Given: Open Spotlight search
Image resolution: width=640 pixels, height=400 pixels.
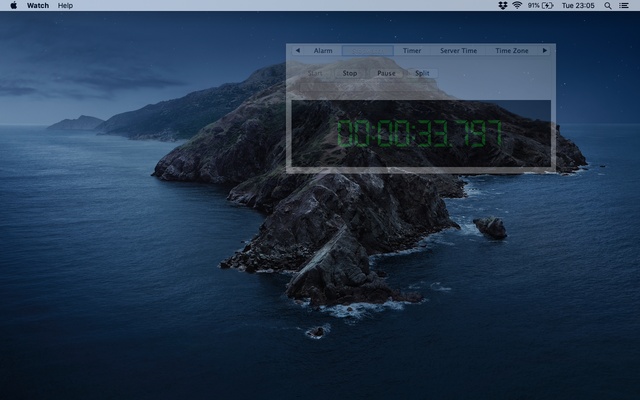Looking at the screenshot, I should pyautogui.click(x=608, y=5).
